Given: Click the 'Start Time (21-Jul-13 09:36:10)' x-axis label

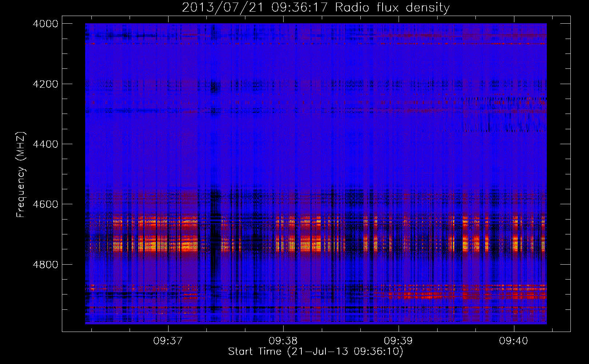Looking at the screenshot, I should (316, 352).
